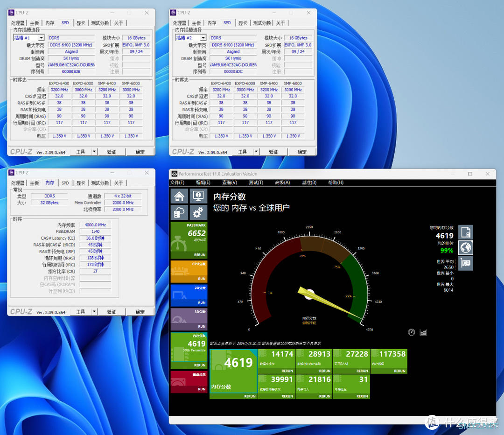Select the purple 3D score tile

(x=189, y=319)
